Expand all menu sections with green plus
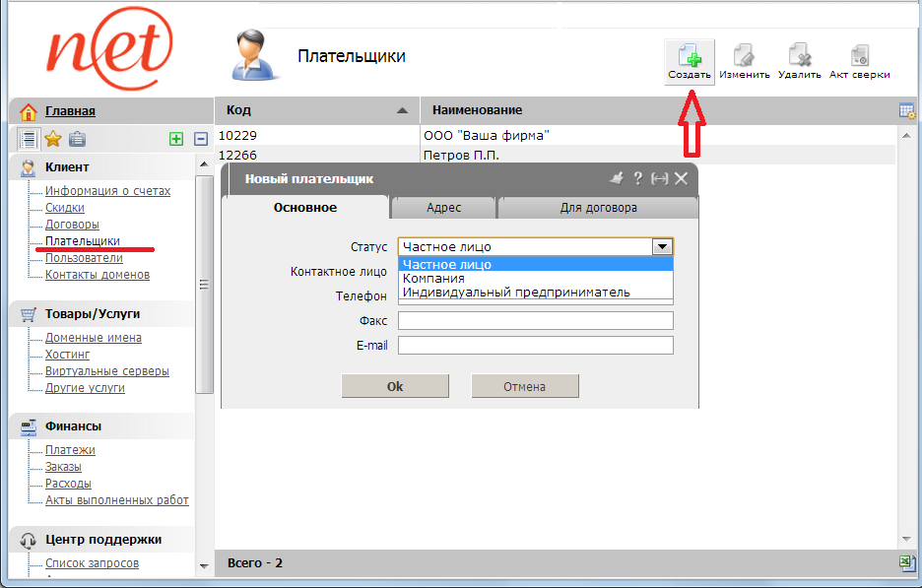 [x=176, y=139]
